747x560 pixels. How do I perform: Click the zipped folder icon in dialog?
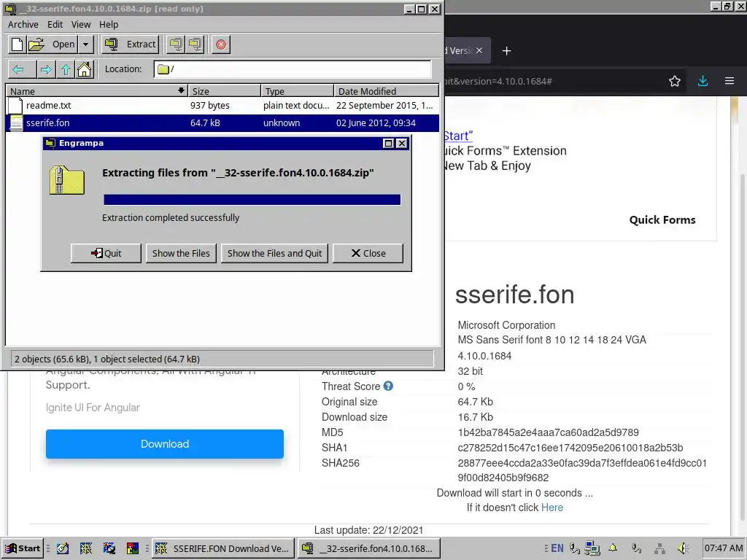[66, 180]
